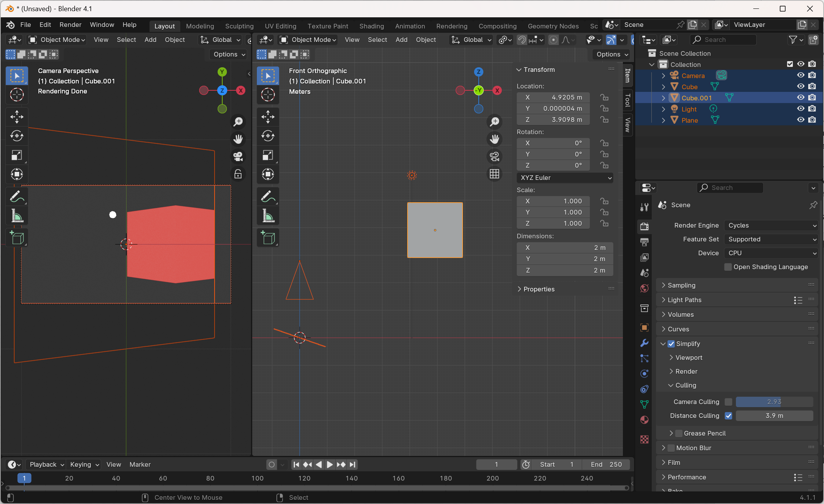Select the Move tool in the left viewport
The height and width of the screenshot is (504, 824).
(x=17, y=117)
